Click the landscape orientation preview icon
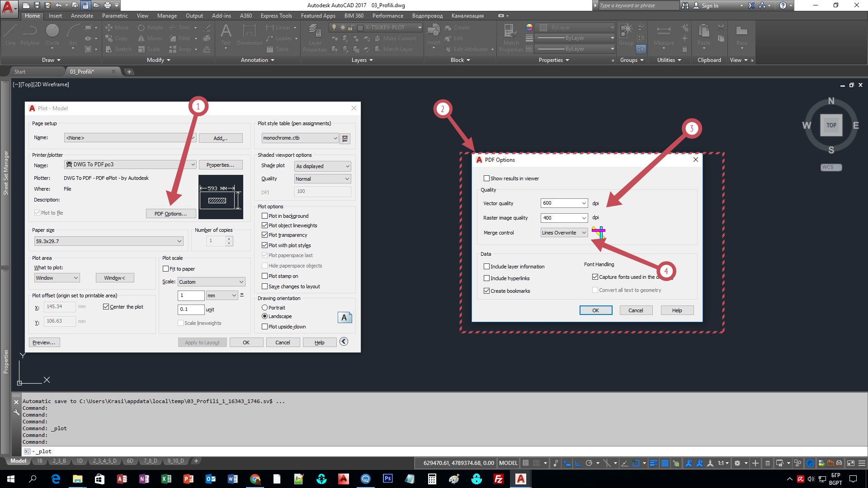Viewport: 868px width, 488px height. (x=344, y=317)
